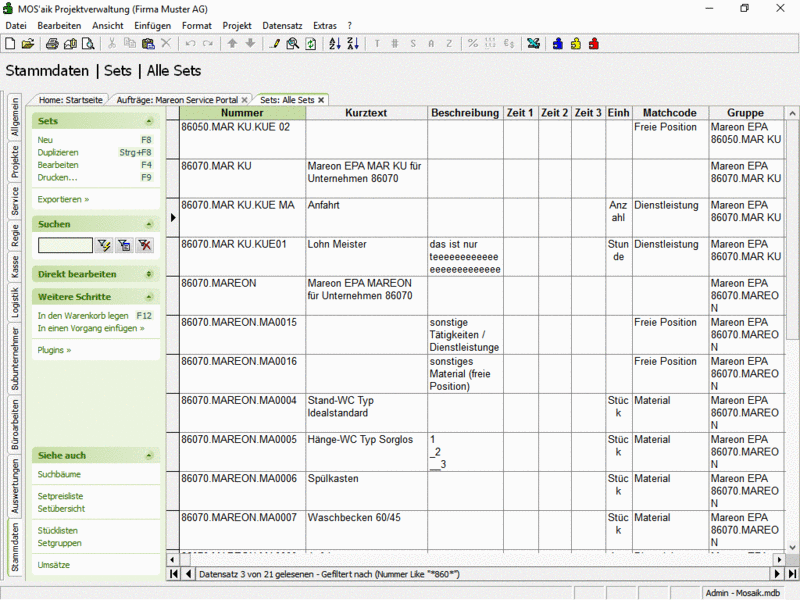Sort descending with the Z-A icon

(x=353, y=44)
